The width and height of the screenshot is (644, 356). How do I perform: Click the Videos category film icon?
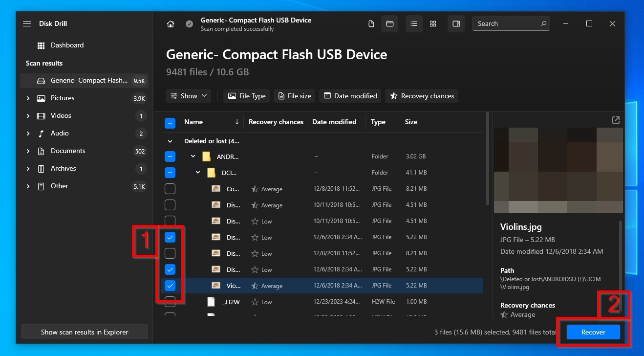tap(41, 116)
